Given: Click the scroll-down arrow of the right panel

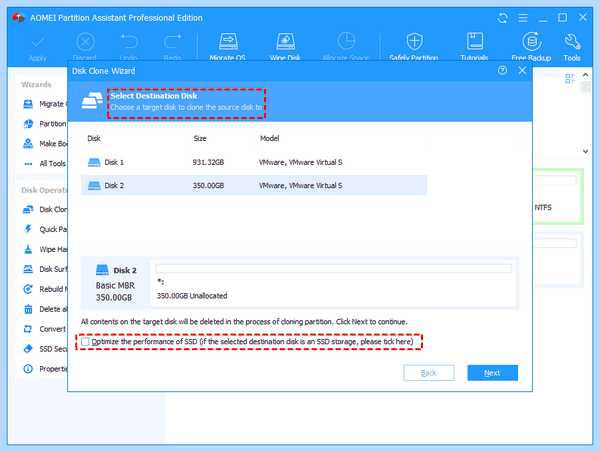Looking at the screenshot, I should click(585, 151).
